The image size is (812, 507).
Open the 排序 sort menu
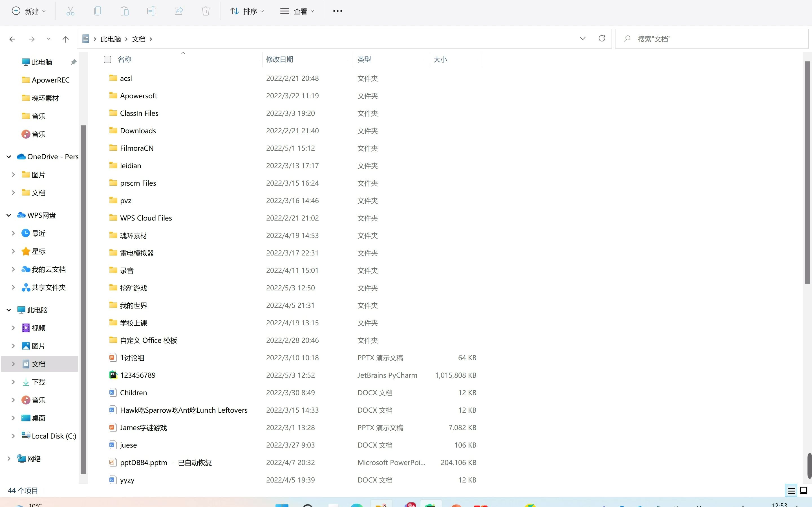click(x=247, y=11)
